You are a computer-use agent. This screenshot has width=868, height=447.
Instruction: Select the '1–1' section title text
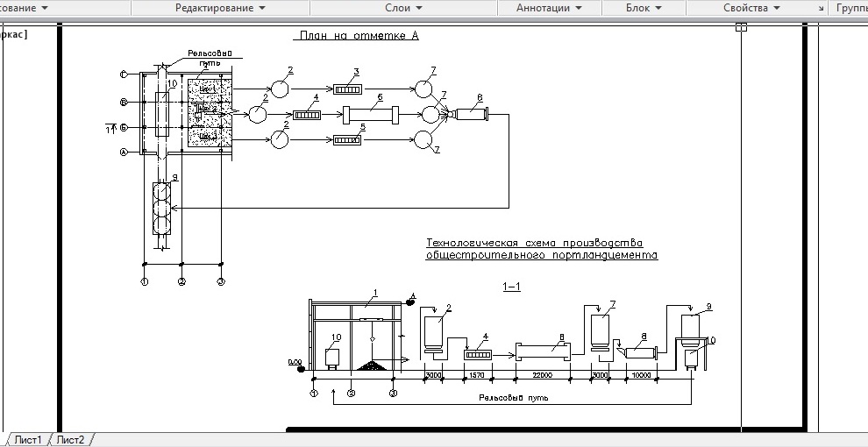tap(511, 287)
